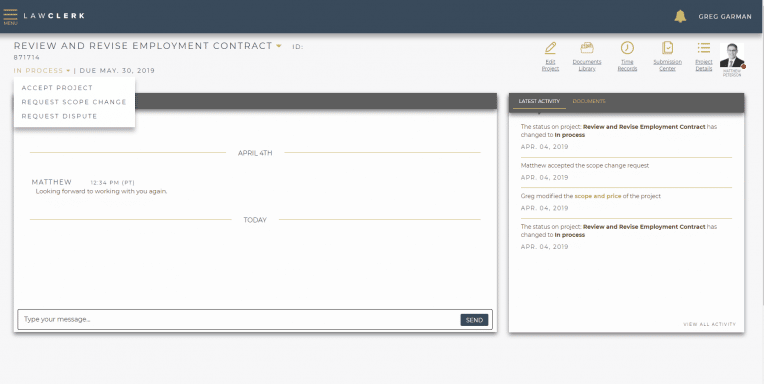
Task: Open the hamburger MENU icon
Action: coord(10,16)
